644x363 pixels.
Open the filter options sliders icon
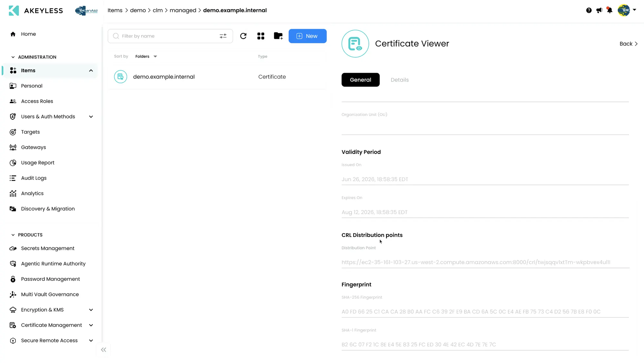click(x=223, y=36)
